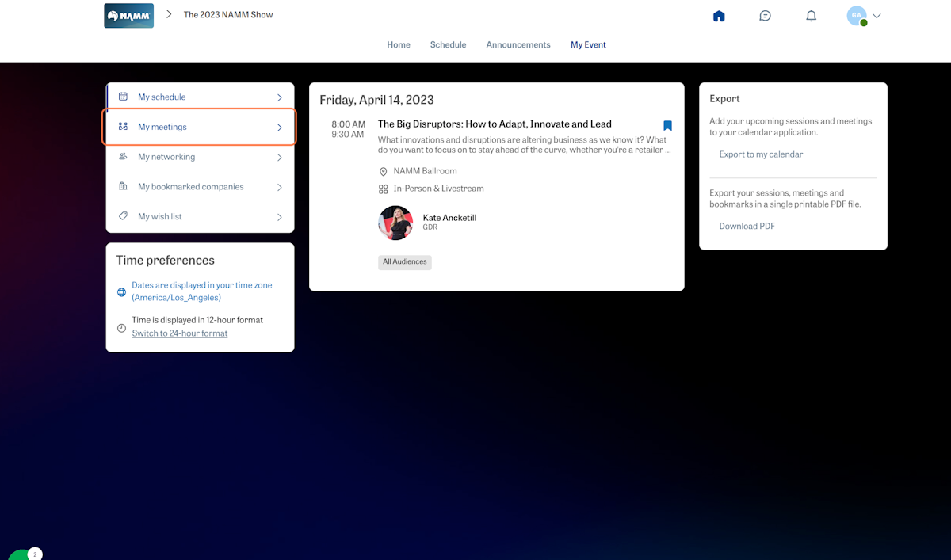This screenshot has height=560, width=951.
Task: Toggle the bookmark on The Big Disruptors session
Action: pyautogui.click(x=667, y=125)
